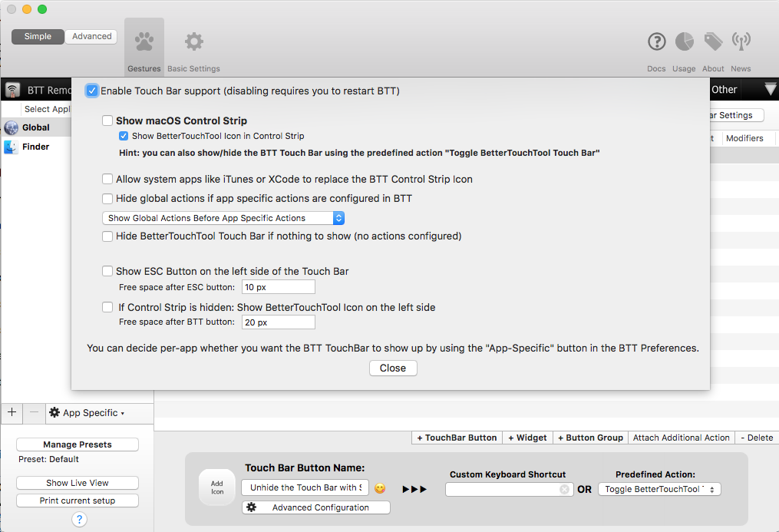The height and width of the screenshot is (532, 779).
Task: Click the BTT Remote wifi icon
Action: coord(12,90)
